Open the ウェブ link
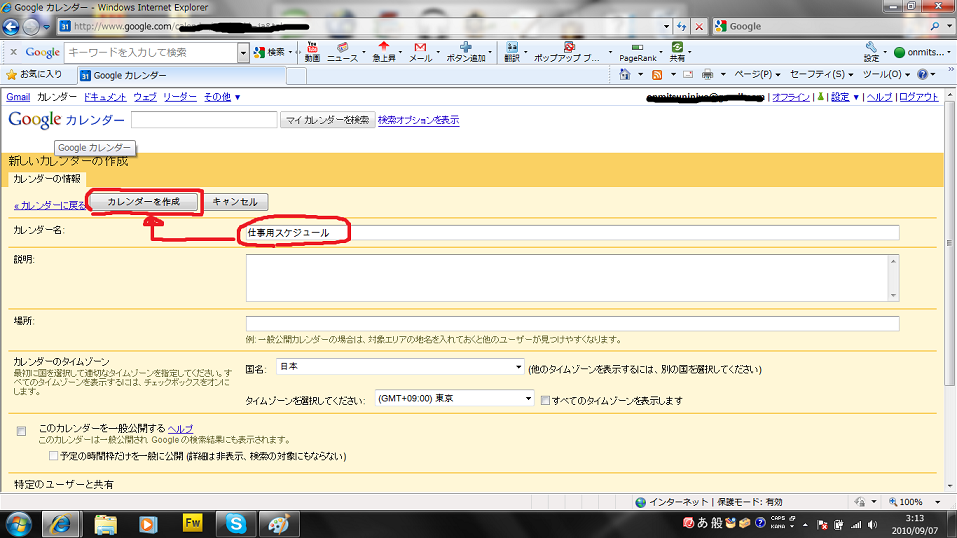This screenshot has width=957, height=538. click(x=145, y=97)
